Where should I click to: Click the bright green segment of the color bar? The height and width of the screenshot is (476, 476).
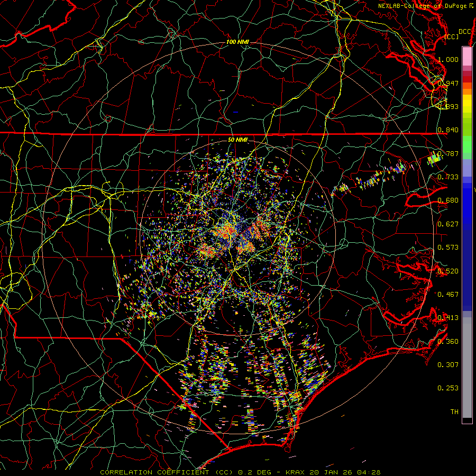pos(467,144)
